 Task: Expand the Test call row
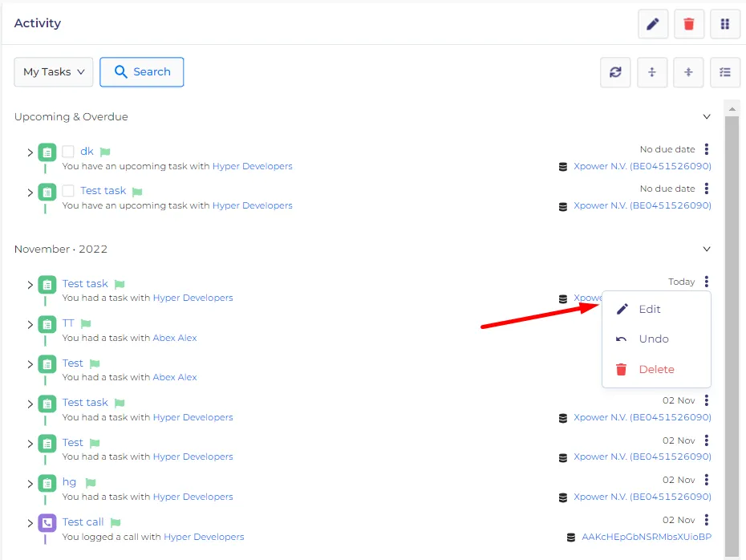point(30,523)
